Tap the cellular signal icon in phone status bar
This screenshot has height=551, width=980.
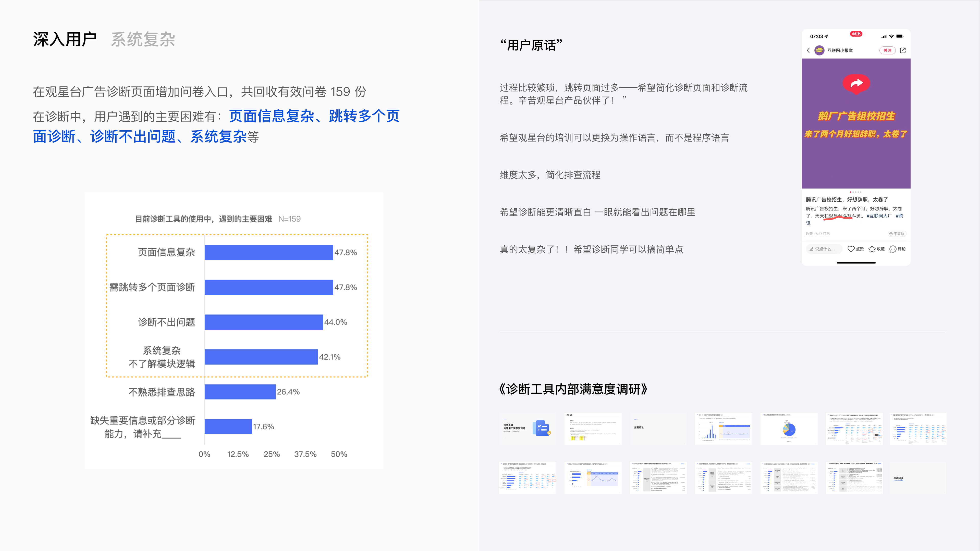click(x=884, y=36)
